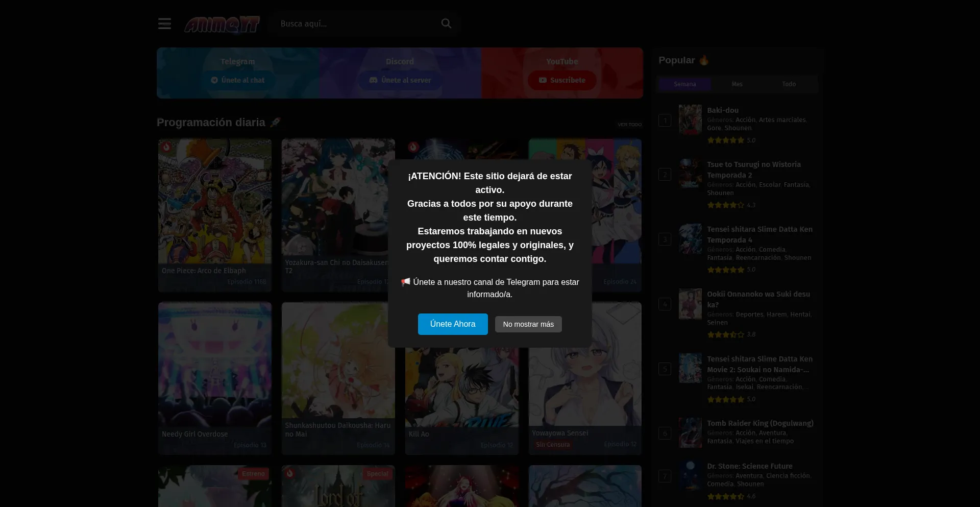Image resolution: width=980 pixels, height=507 pixels.
Task: Click Tomb Raider King thumbnail in popular list
Action: point(690,432)
